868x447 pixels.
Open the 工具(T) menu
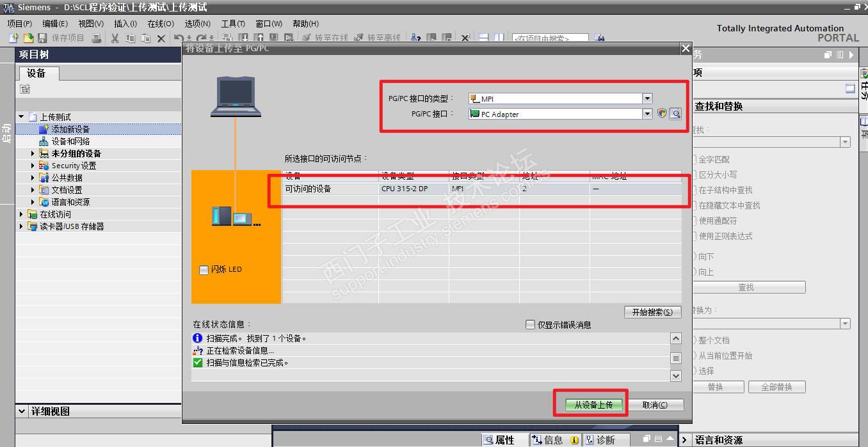(x=233, y=24)
